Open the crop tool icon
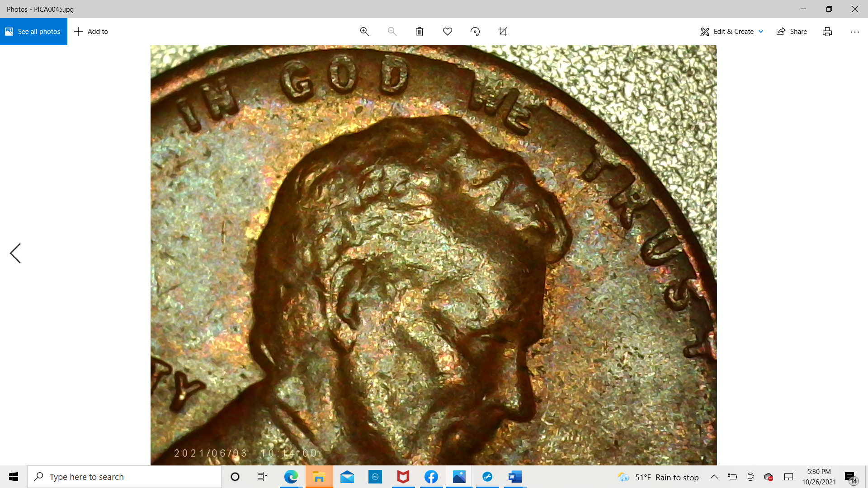This screenshot has height=488, width=868. pyautogui.click(x=503, y=32)
